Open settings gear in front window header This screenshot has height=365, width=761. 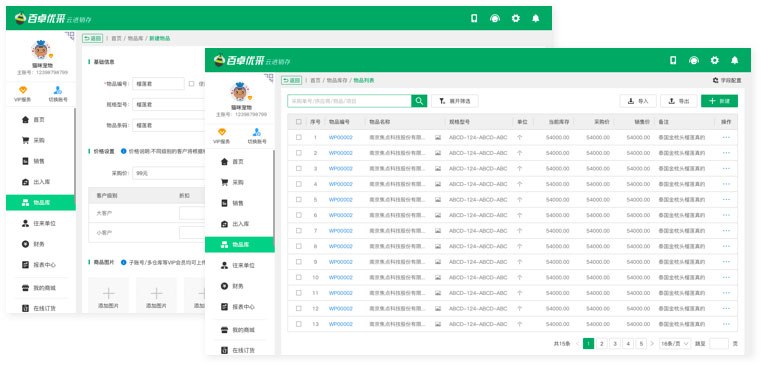[714, 60]
